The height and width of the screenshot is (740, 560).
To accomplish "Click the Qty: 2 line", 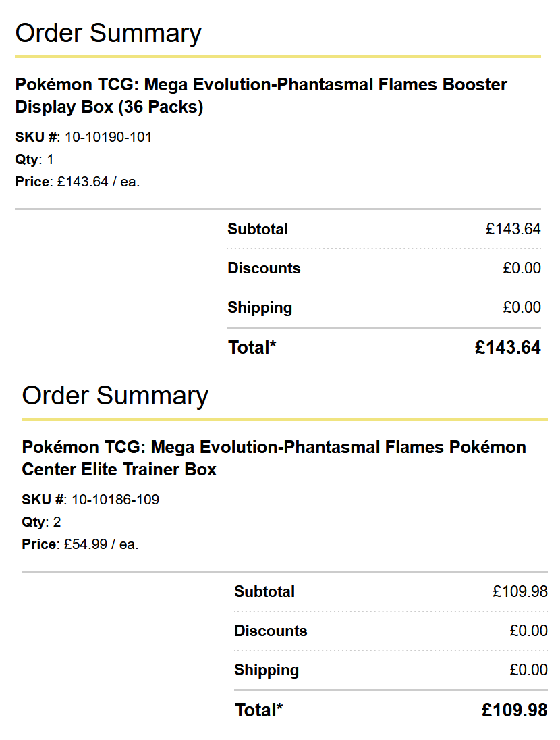I will click(x=41, y=523).
